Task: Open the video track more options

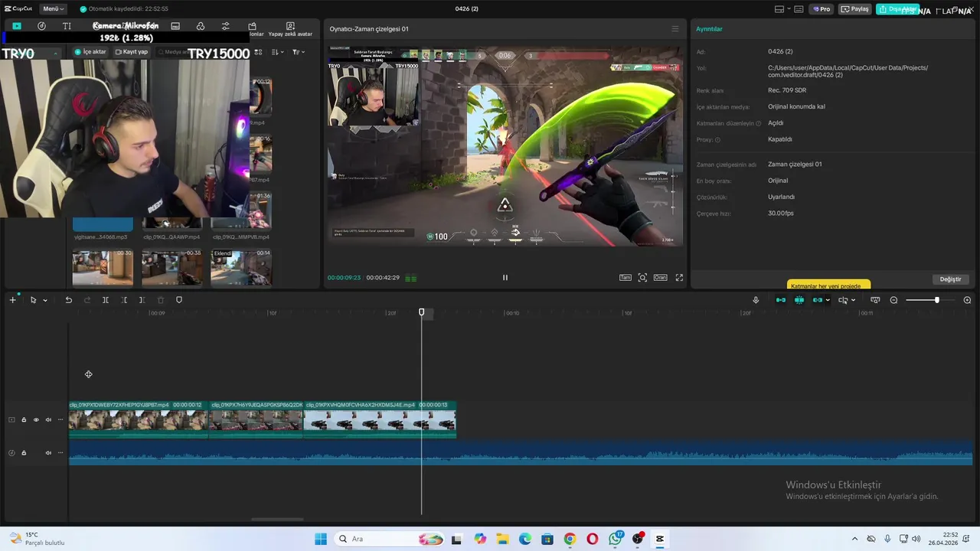Action: [x=60, y=419]
